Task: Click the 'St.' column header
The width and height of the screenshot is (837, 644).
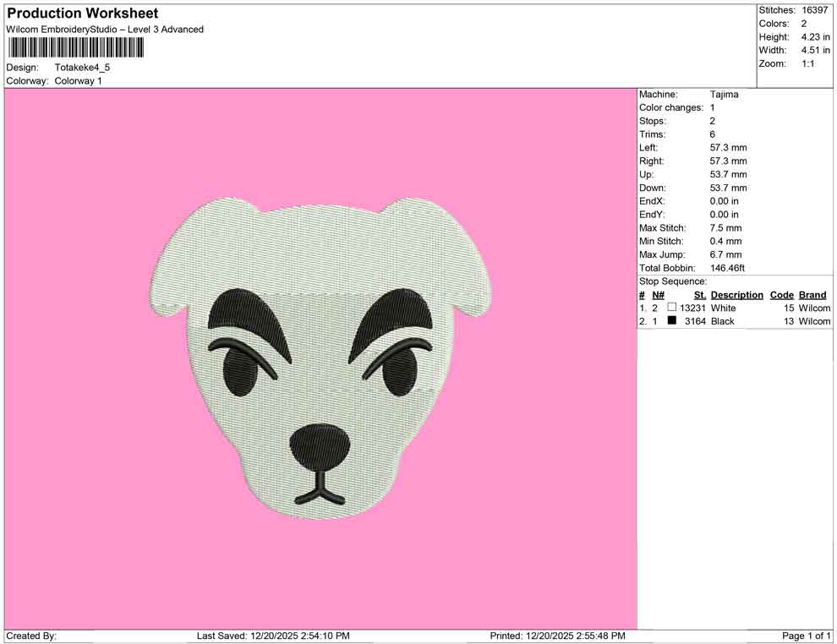Action: click(x=700, y=295)
